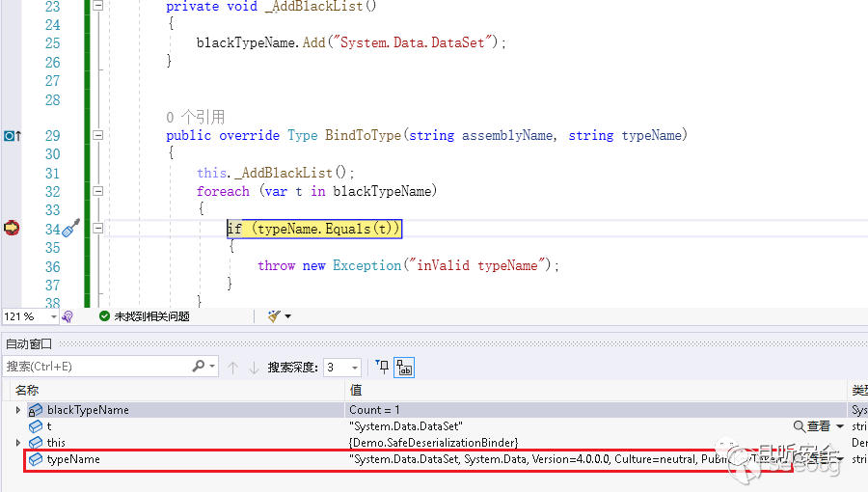The image size is (868, 492).
Task: Click the previous search result up arrow
Action: pyautogui.click(x=232, y=368)
